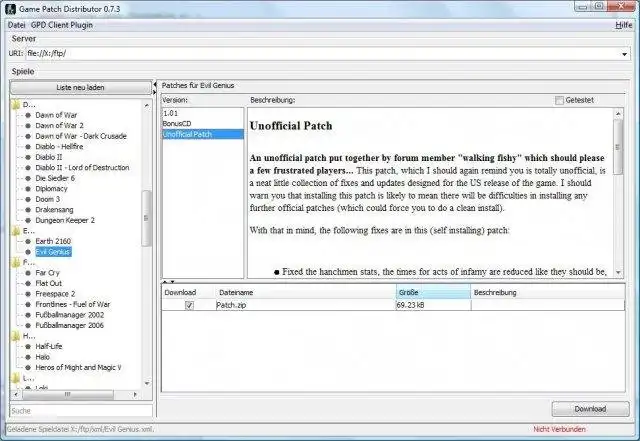This screenshot has height=441, width=640.
Task: Open the URI combo box dropdown arrow
Action: pyautogui.click(x=624, y=54)
